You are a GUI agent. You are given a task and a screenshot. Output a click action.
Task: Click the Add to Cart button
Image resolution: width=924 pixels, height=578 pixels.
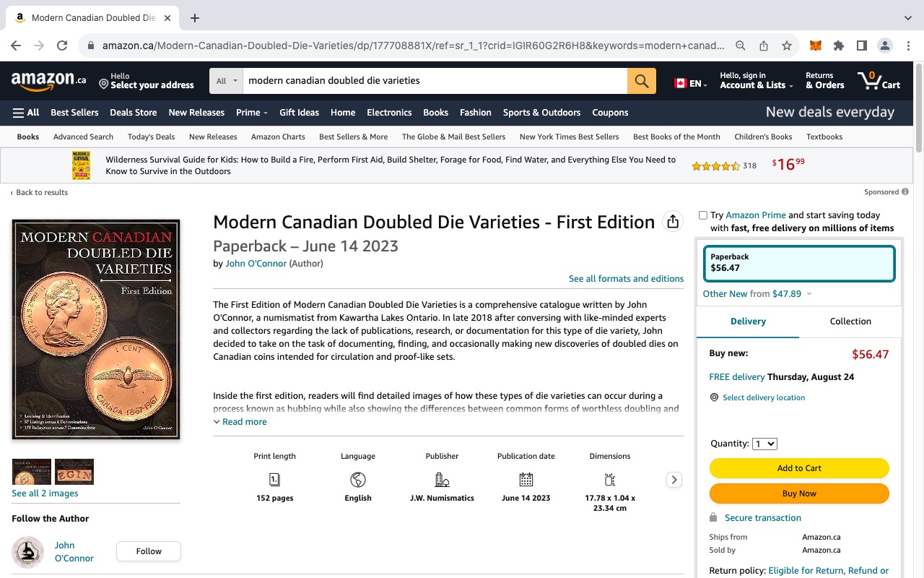click(799, 468)
